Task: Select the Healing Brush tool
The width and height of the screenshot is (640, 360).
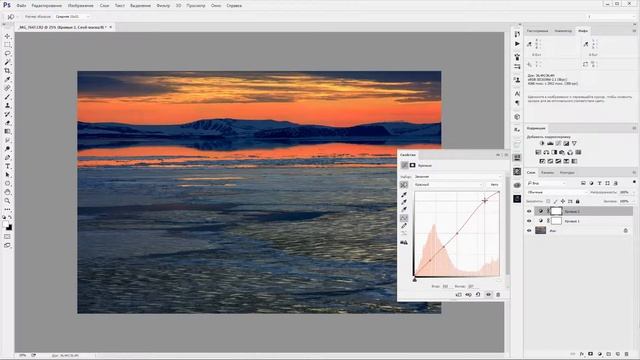Action: (7, 88)
